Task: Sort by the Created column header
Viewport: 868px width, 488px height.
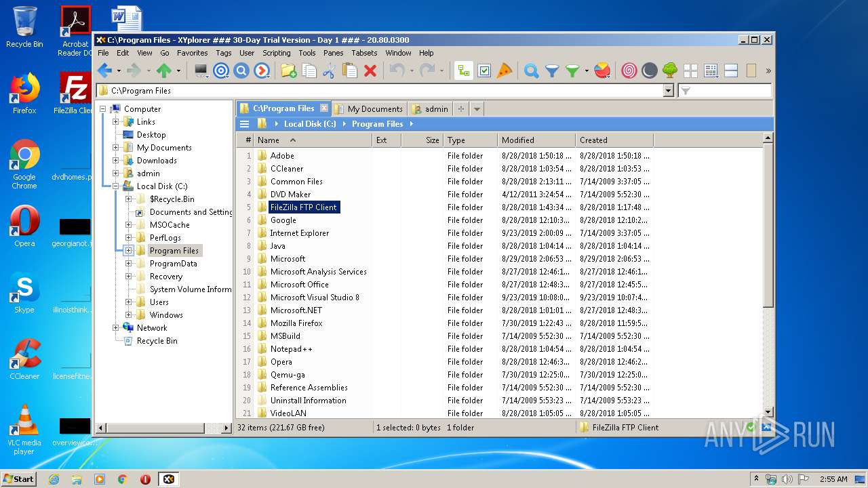Action: (x=614, y=140)
